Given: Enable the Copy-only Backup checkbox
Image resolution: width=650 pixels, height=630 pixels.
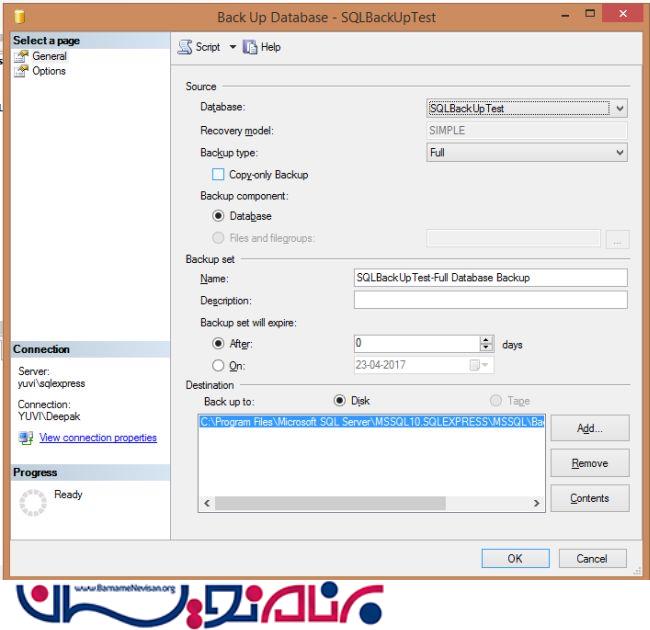Looking at the screenshot, I should [x=219, y=175].
